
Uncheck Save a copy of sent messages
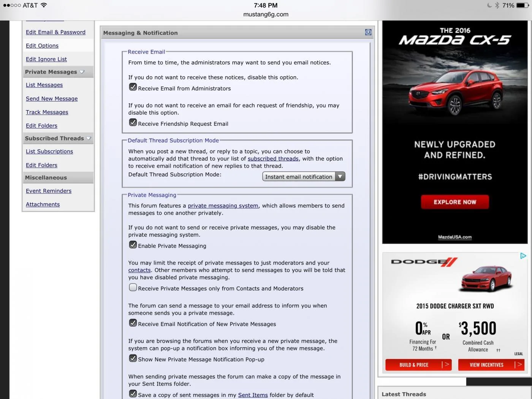coord(133,394)
